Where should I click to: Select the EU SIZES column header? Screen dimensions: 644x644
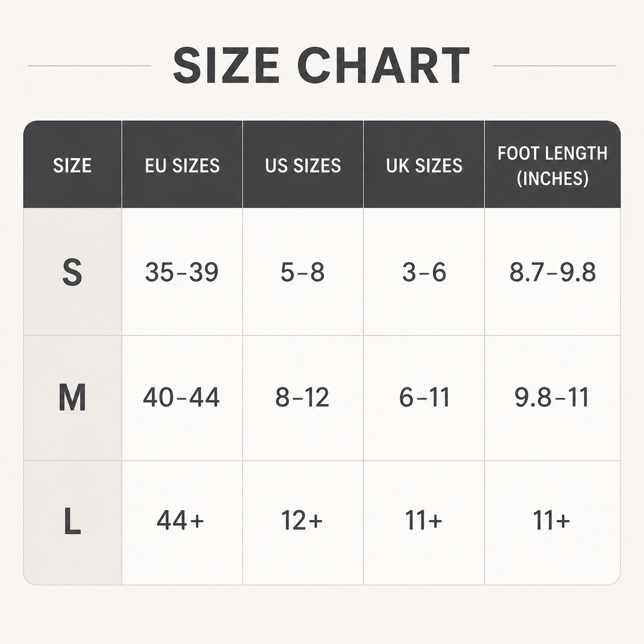[182, 165]
